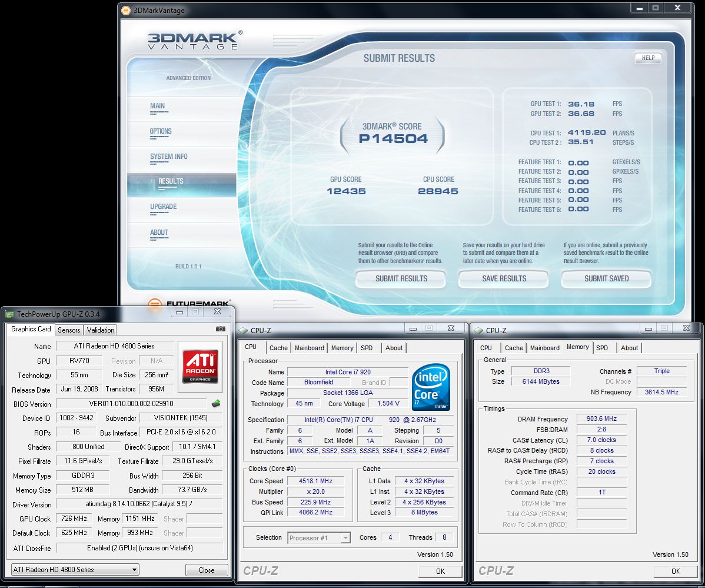The width and height of the screenshot is (705, 588).
Task: Click the GPU Clock value 726 MHz
Action: (74, 519)
